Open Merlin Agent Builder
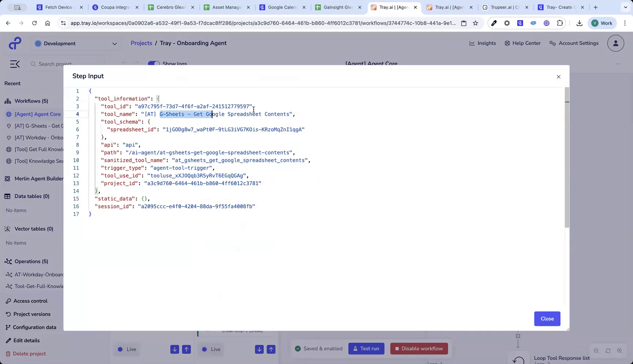The image size is (633, 364). pyautogui.click(x=38, y=178)
